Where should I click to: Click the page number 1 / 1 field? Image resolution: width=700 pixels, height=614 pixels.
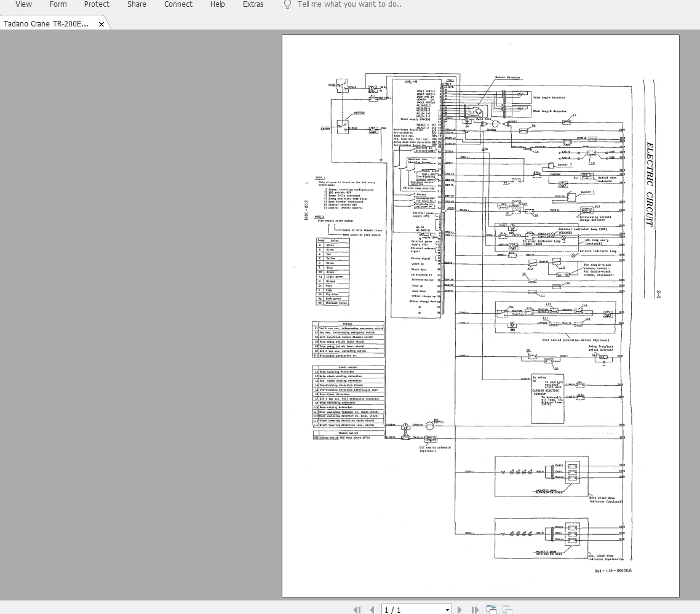click(412, 610)
